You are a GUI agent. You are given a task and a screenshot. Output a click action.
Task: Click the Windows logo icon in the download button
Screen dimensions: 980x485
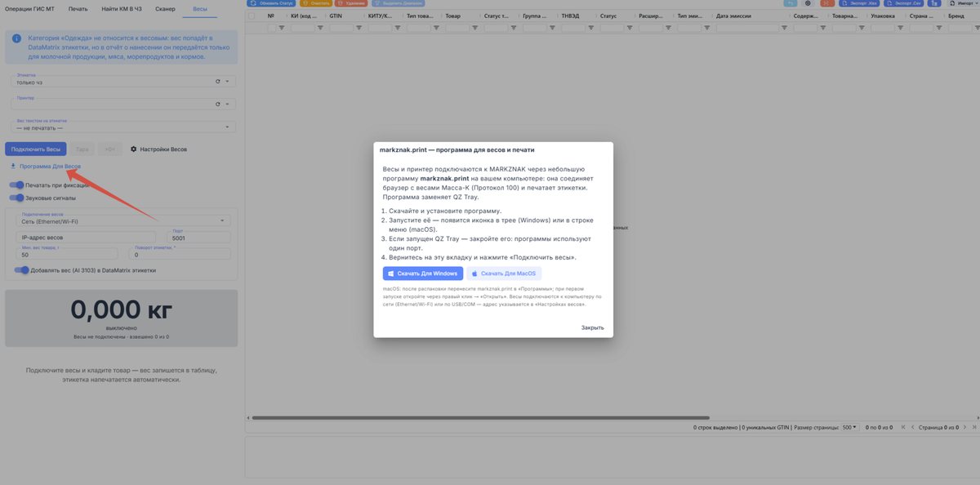[x=391, y=274]
